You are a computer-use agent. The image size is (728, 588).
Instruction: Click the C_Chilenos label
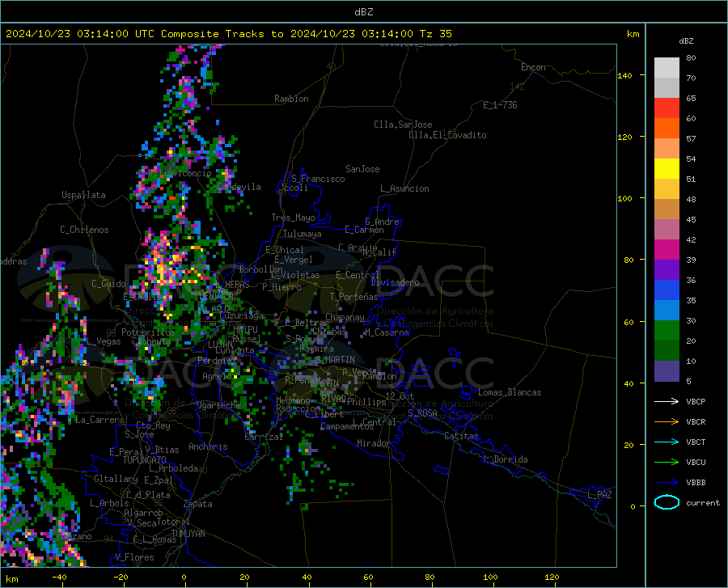click(x=84, y=230)
